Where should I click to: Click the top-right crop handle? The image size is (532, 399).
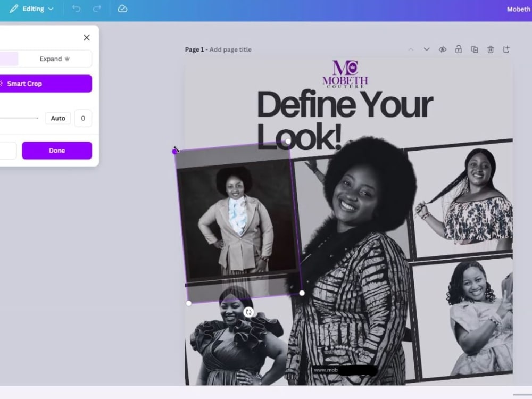coord(288,141)
